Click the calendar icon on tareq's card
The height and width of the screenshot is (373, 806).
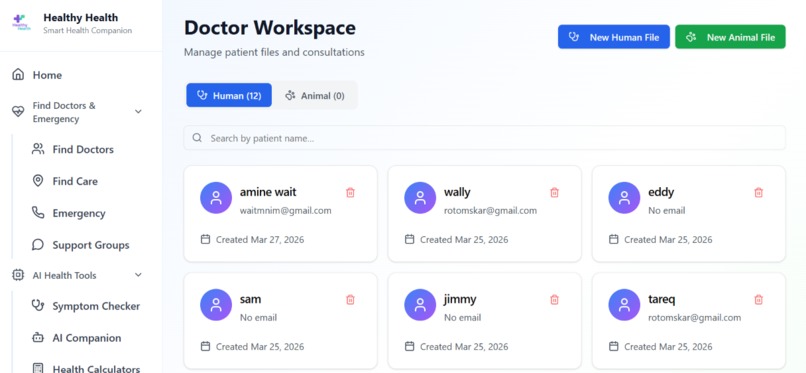(x=613, y=346)
